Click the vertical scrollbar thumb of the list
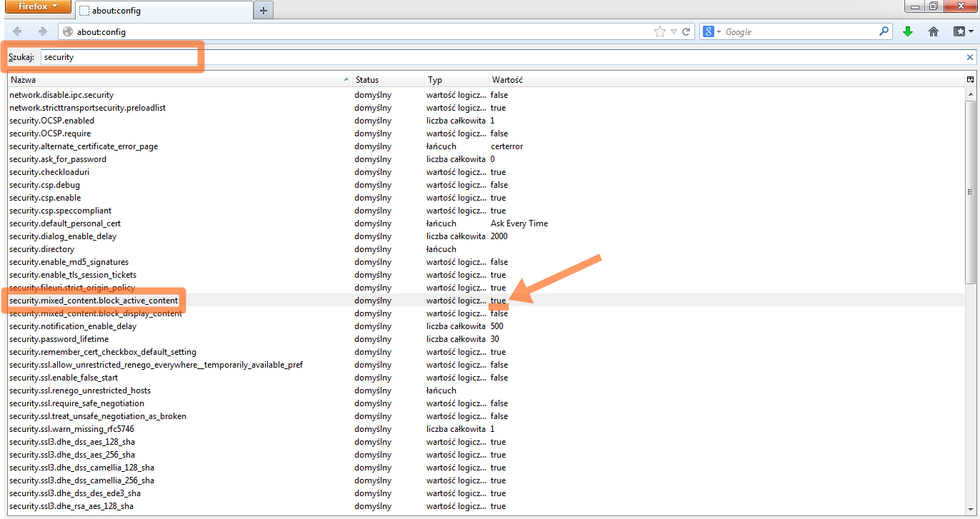This screenshot has height=519, width=980. point(970,191)
